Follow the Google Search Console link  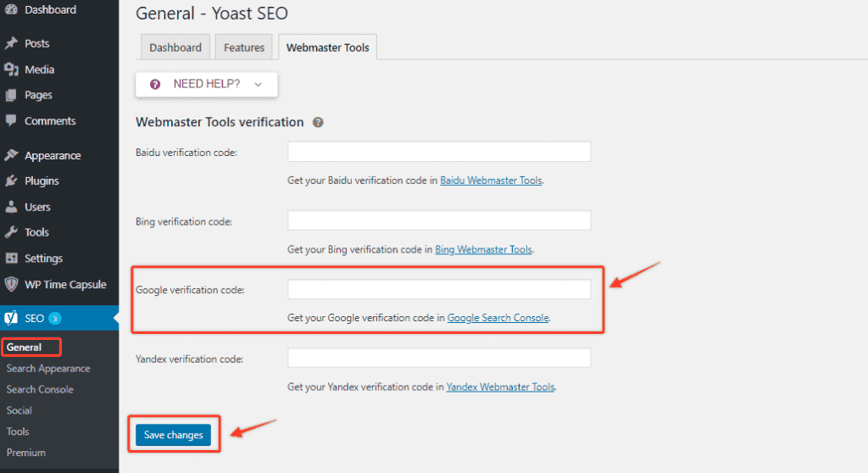(x=498, y=318)
